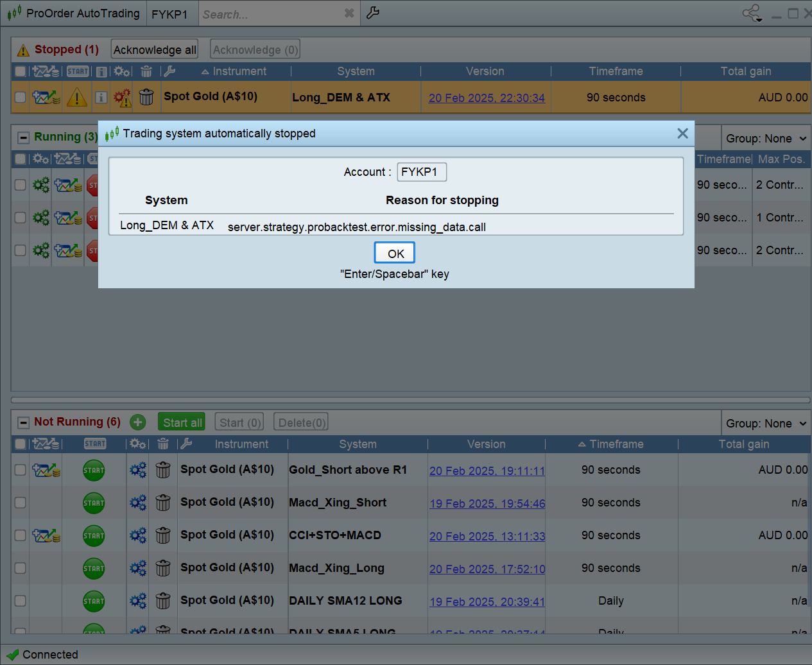Click the Search input field

(x=271, y=13)
